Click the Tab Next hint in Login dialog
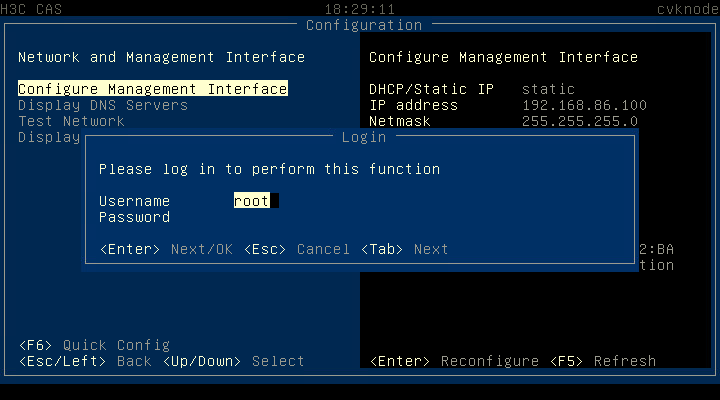This screenshot has height=400, width=720. tap(405, 249)
